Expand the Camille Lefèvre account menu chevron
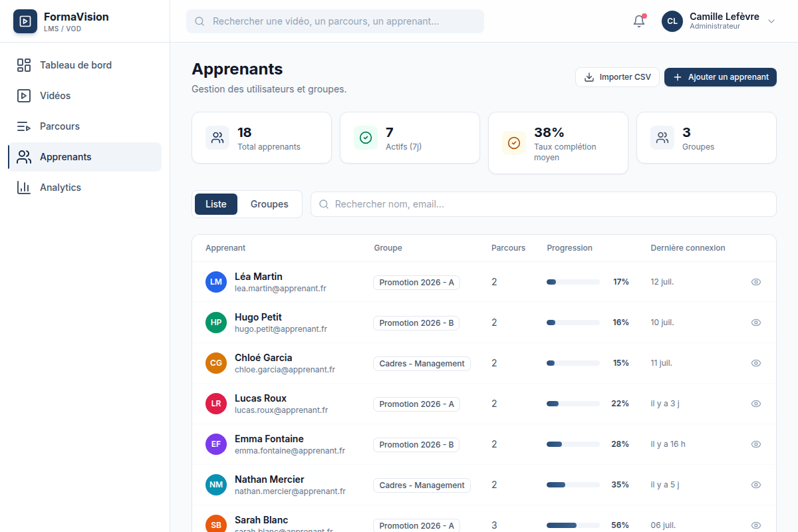This screenshot has width=798, height=532. point(771,21)
